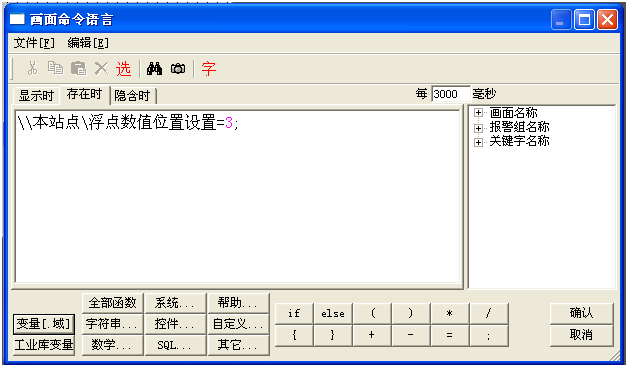Click the 字符串... functions button
629x367 pixels.
tap(113, 324)
